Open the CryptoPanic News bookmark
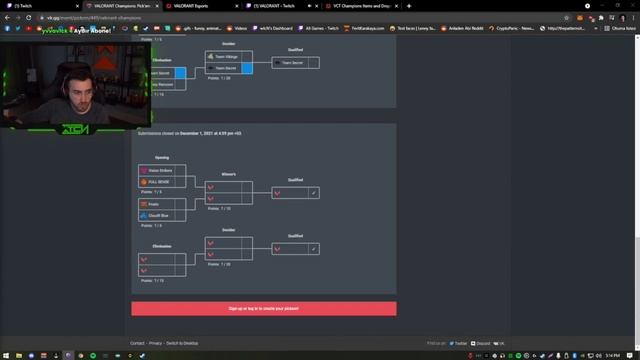The image size is (640, 360). pyautogui.click(x=511, y=28)
